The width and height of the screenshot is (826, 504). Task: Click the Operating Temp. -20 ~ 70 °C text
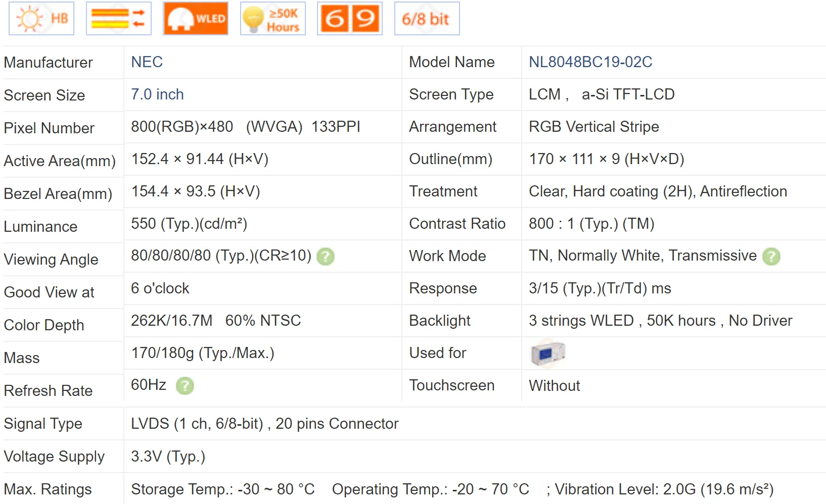431,489
